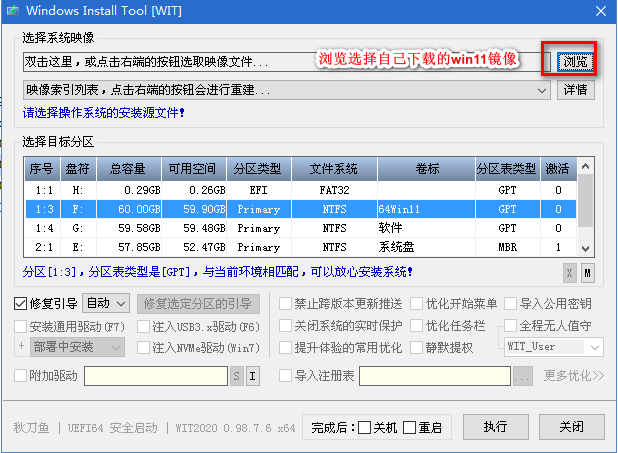Click the 分区[1:3] GPT status message
This screenshot has width=618, height=453.
pyautogui.click(x=218, y=272)
